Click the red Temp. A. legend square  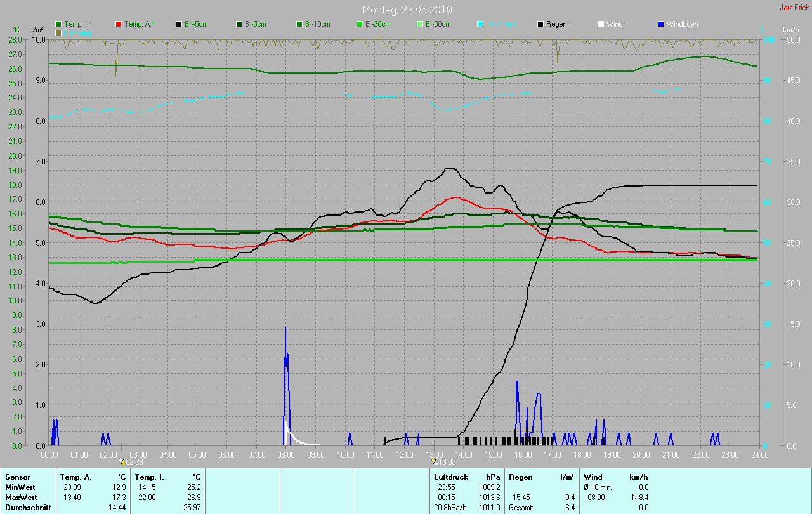click(119, 24)
